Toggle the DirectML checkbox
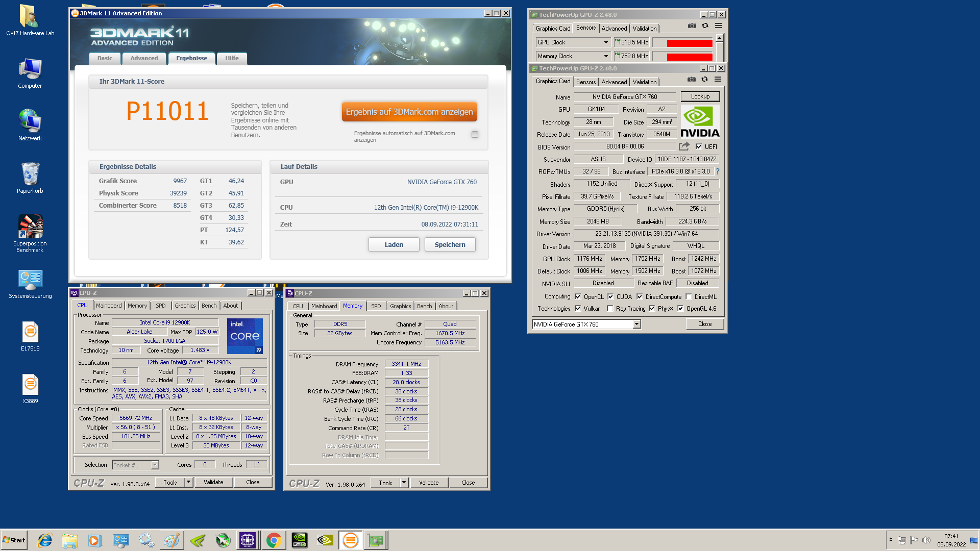 pos(689,296)
